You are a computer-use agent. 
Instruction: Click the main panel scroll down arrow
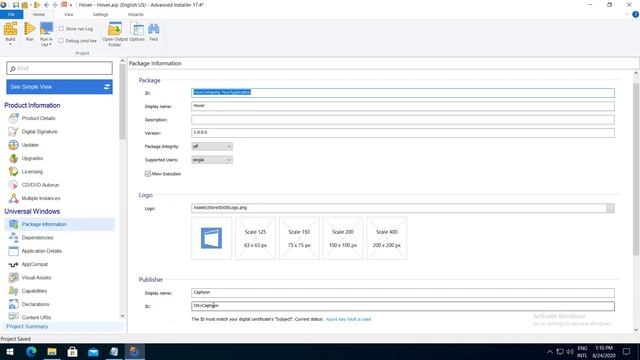click(636, 330)
